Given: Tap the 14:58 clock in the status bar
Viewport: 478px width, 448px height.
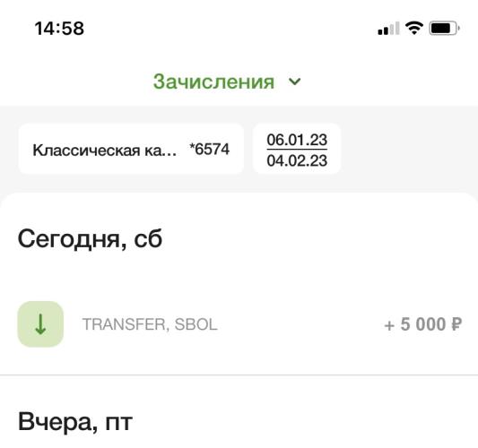Looking at the screenshot, I should [59, 29].
